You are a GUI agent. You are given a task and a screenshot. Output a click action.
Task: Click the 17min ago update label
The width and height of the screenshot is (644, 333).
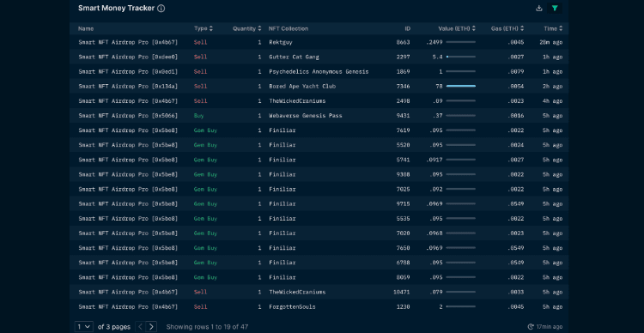coord(550,327)
